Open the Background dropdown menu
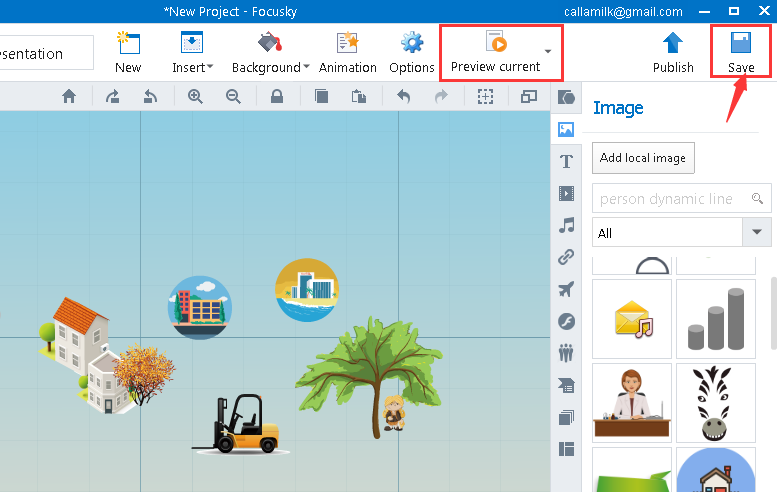 point(270,53)
